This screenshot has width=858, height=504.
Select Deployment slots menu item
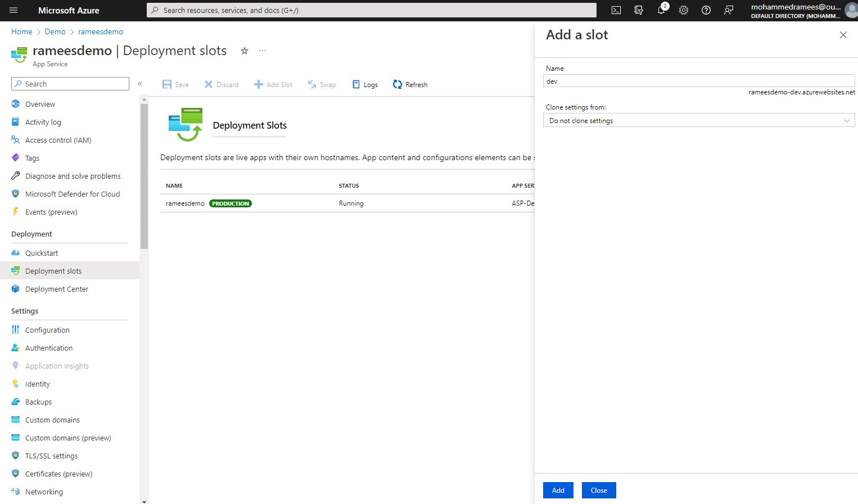(70, 271)
